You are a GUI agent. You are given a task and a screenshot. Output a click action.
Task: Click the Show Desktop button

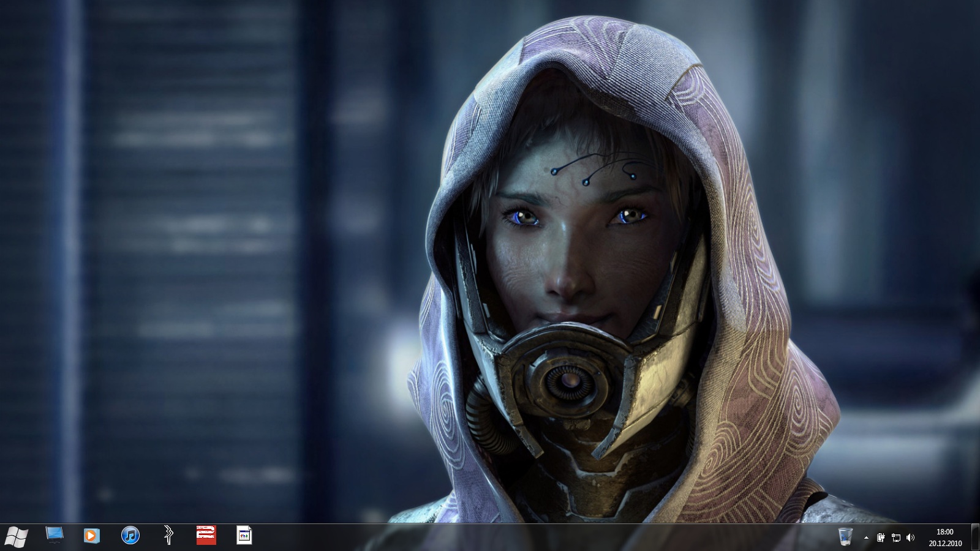pos(975,538)
